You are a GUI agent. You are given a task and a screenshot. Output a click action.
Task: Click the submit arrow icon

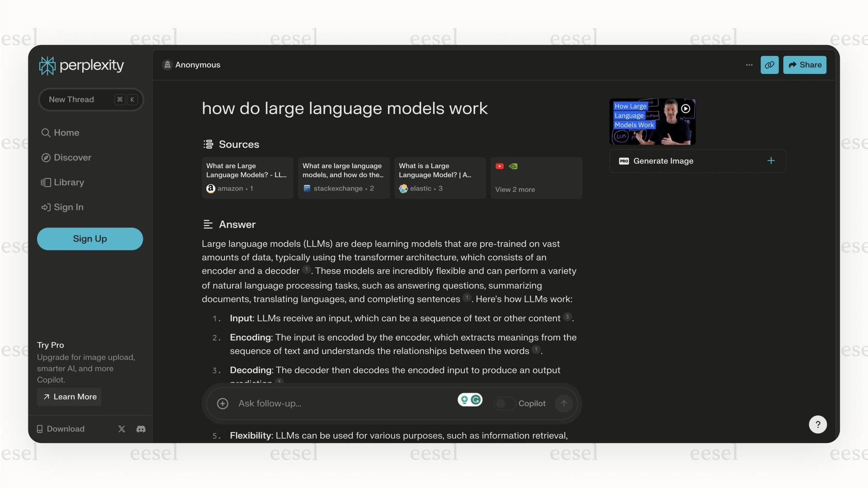(x=564, y=403)
